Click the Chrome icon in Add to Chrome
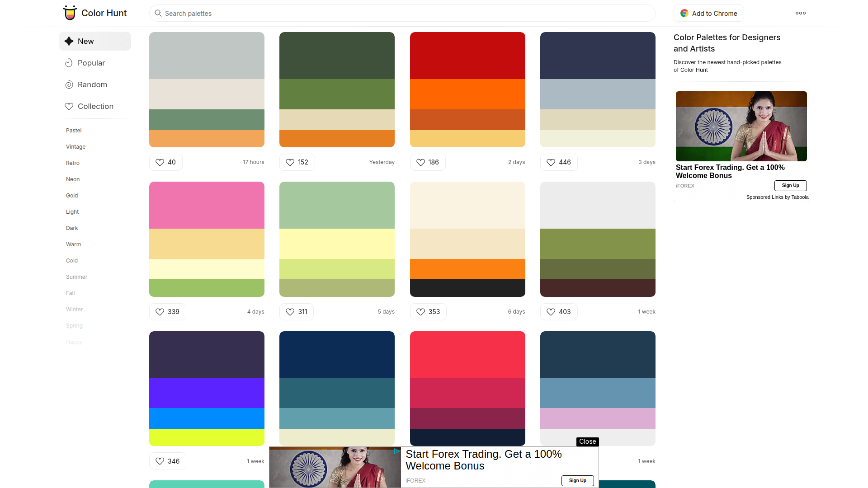The height and width of the screenshot is (488, 868). [684, 13]
